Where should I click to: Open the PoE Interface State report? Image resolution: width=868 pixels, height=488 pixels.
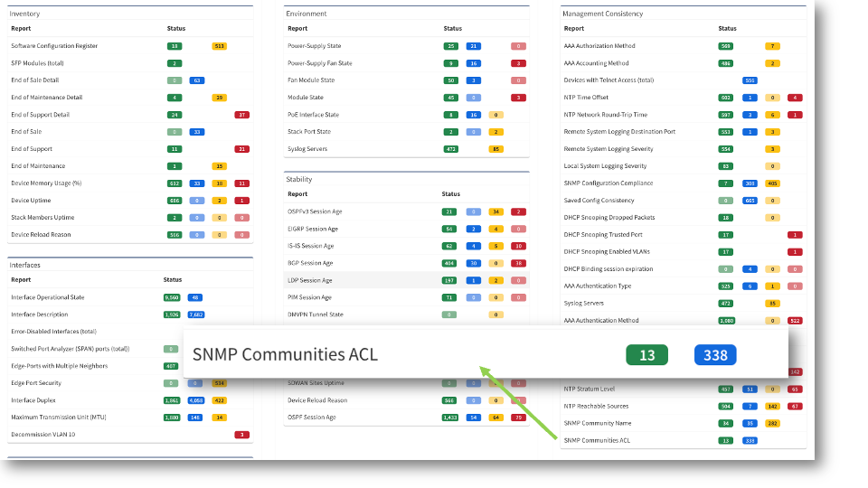(x=313, y=115)
